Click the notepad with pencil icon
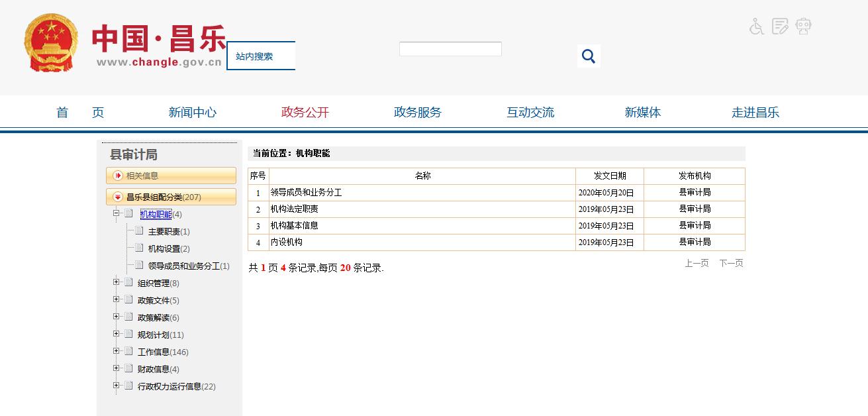 780,26
